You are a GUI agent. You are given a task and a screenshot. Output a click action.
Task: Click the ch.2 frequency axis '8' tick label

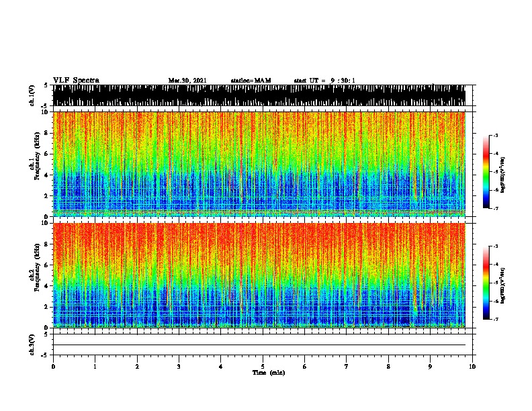pyautogui.click(x=46, y=244)
